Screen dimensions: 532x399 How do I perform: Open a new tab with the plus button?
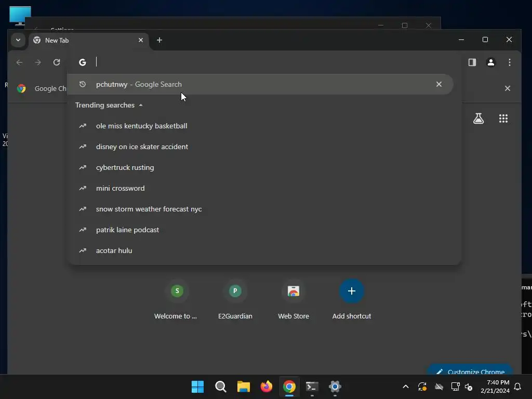(159, 40)
